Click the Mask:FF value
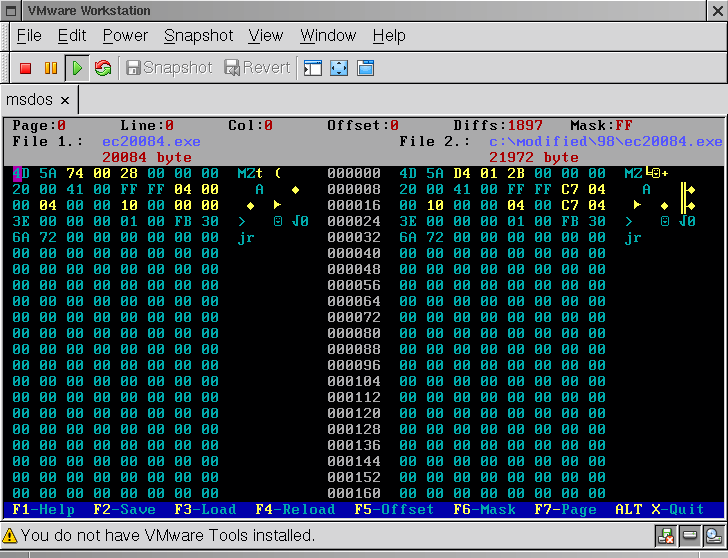The width and height of the screenshot is (728, 558). point(601,125)
